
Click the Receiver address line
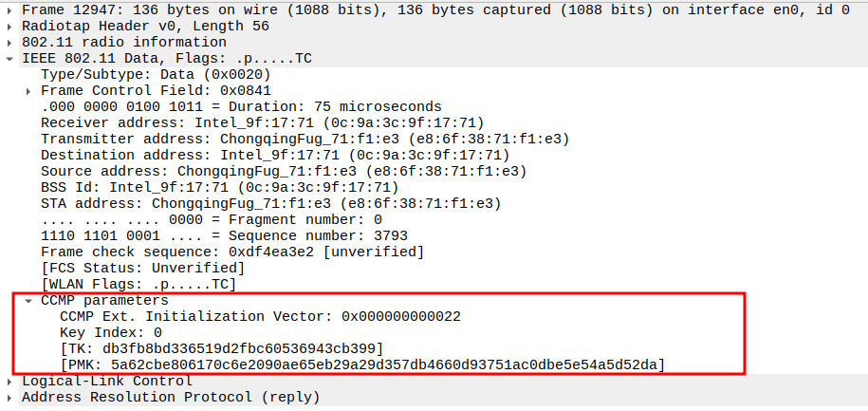click(263, 123)
